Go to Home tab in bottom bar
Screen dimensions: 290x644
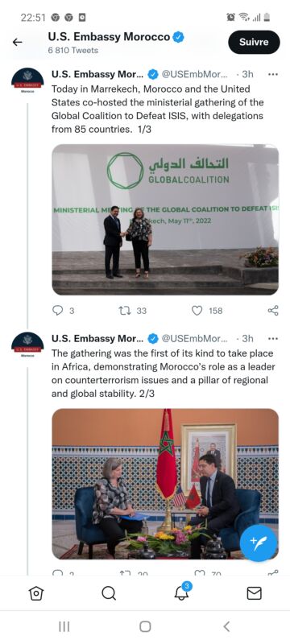click(36, 593)
